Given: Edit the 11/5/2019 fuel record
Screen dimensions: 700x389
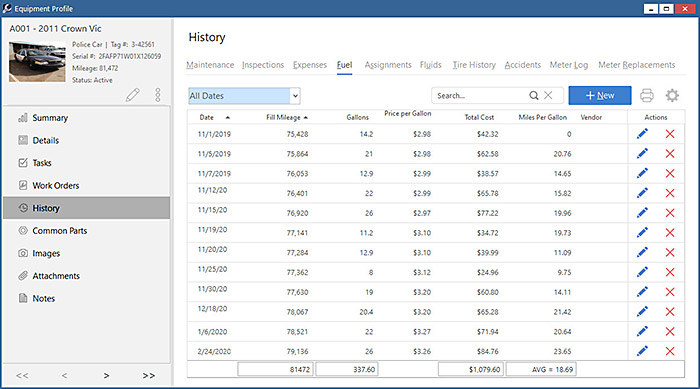Looking at the screenshot, I should (642, 153).
